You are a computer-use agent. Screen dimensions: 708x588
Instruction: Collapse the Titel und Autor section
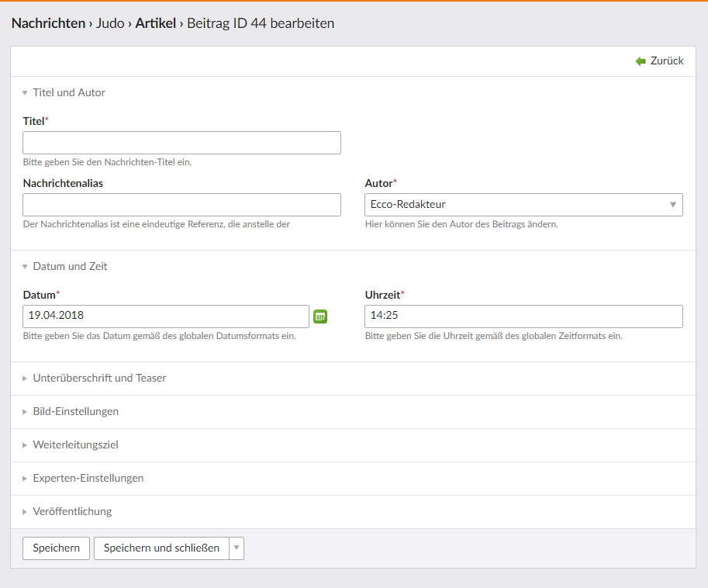[68, 92]
